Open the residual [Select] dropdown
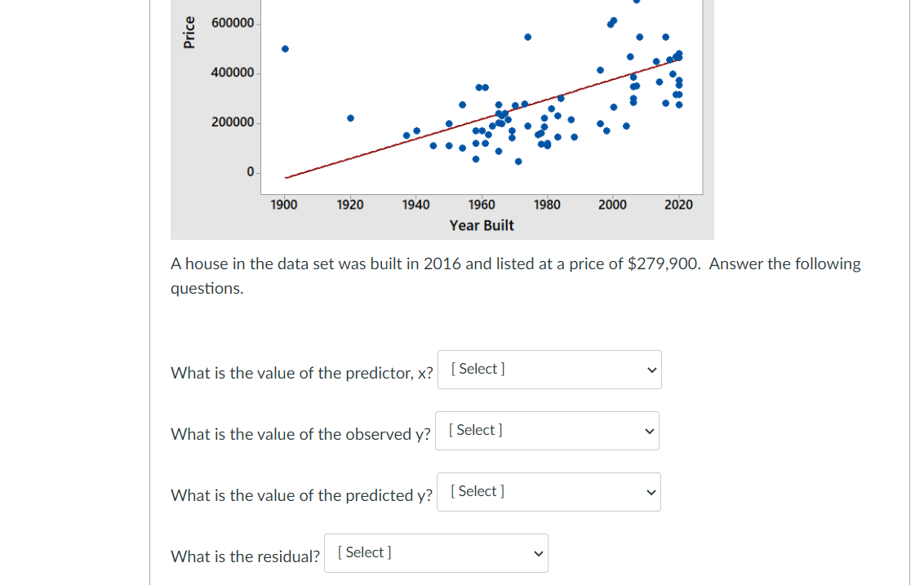The width and height of the screenshot is (924, 585). (436, 552)
